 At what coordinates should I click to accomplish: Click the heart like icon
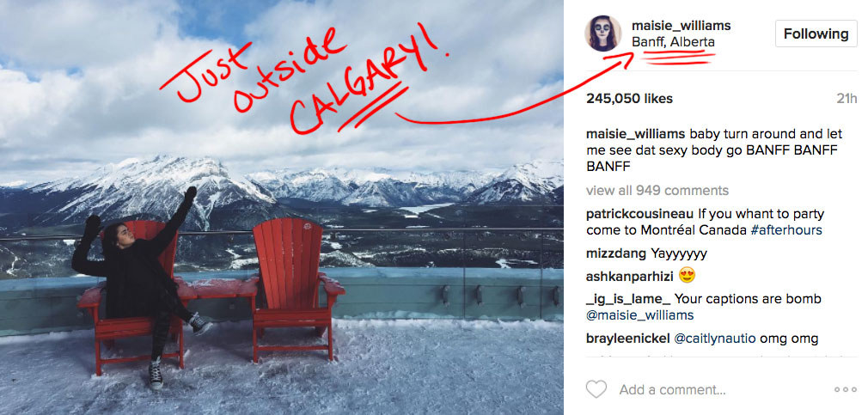(596, 389)
